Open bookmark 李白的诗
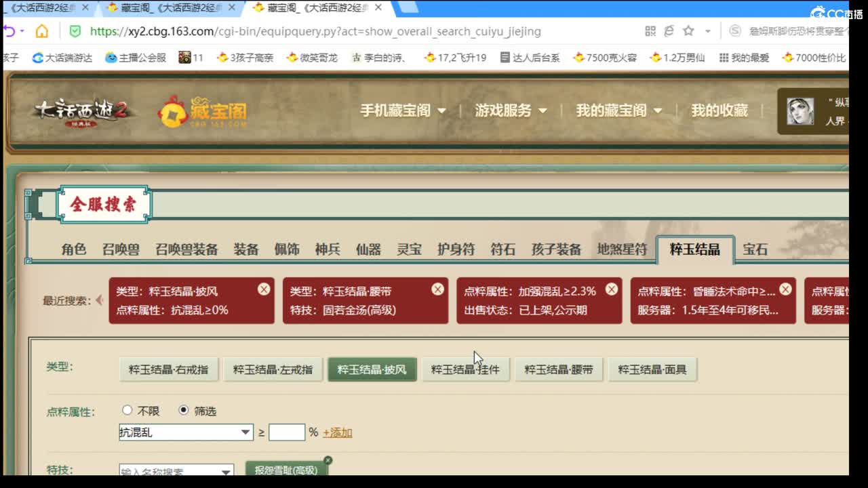This screenshot has height=488, width=868. point(378,58)
